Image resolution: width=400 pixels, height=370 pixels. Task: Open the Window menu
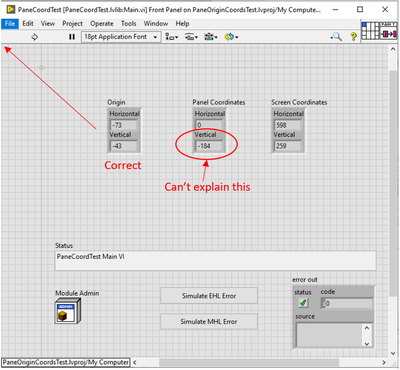click(156, 24)
